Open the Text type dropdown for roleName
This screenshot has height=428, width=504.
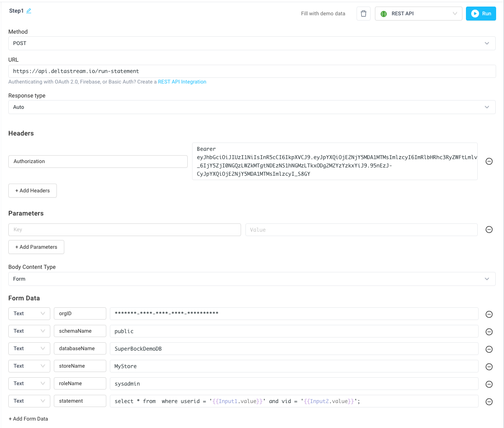click(x=29, y=383)
